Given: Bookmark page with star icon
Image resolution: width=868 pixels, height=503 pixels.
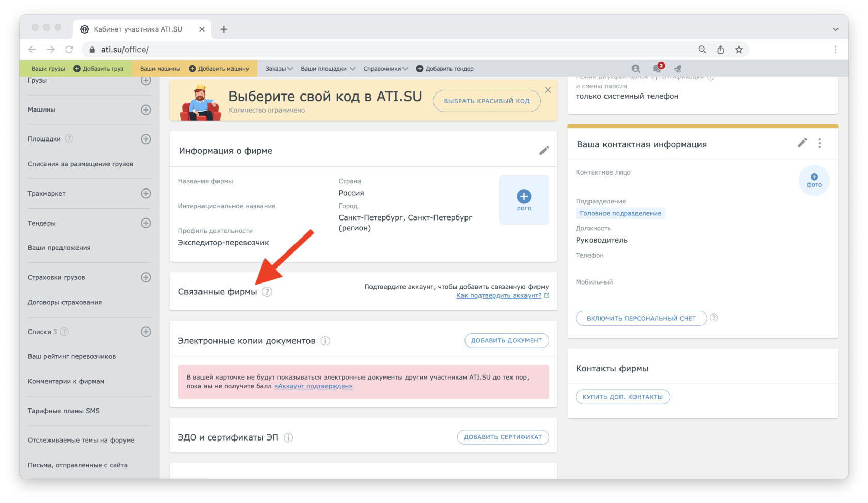Looking at the screenshot, I should (739, 50).
